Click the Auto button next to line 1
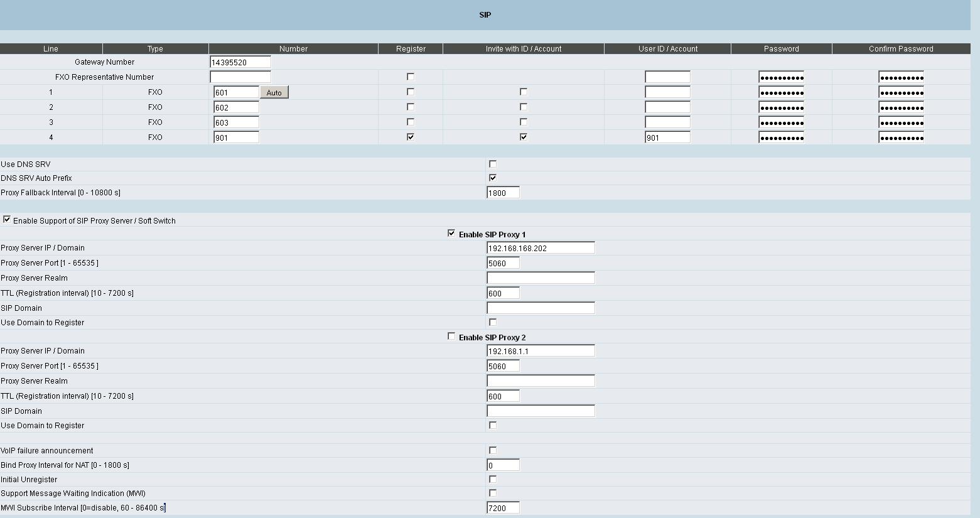980x518 pixels. [x=274, y=92]
